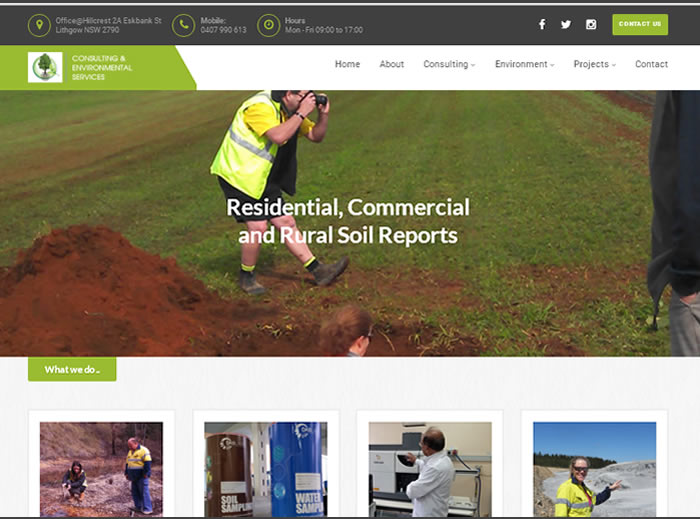Image resolution: width=700 pixels, height=519 pixels.
Task: Click the green tree company logo
Action: (45, 67)
